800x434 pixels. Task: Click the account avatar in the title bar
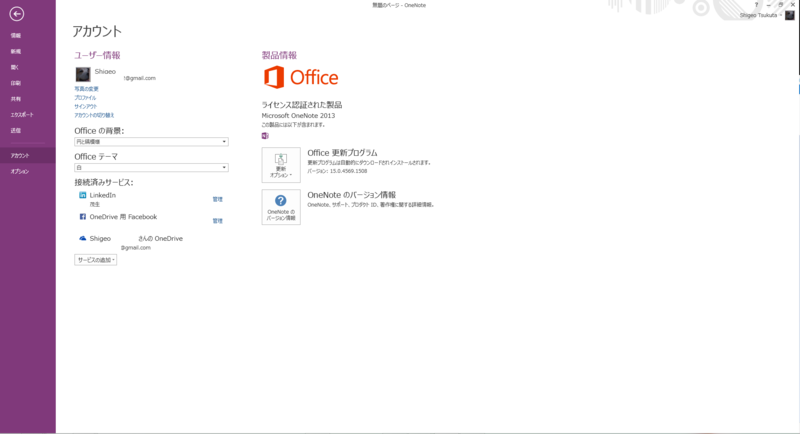789,15
